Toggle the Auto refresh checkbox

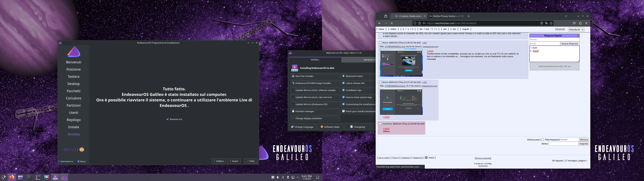426,158
